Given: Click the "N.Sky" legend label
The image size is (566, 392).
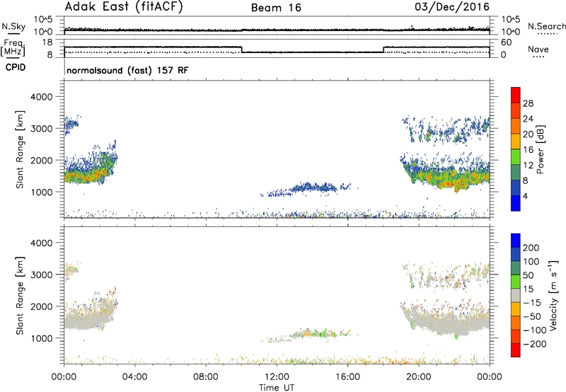Looking at the screenshot, I should [x=13, y=26].
